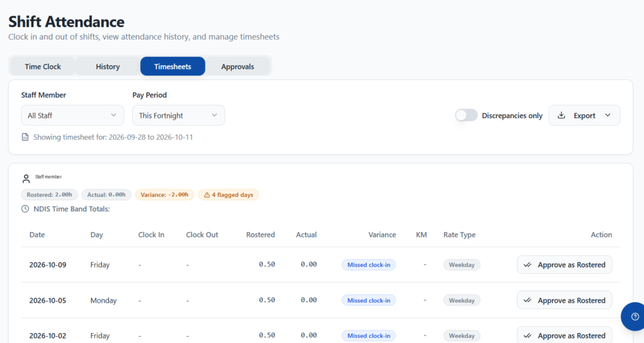This screenshot has width=644, height=343.
Task: Click Missed clock-in badge for 2026-10-05
Action: pos(369,300)
